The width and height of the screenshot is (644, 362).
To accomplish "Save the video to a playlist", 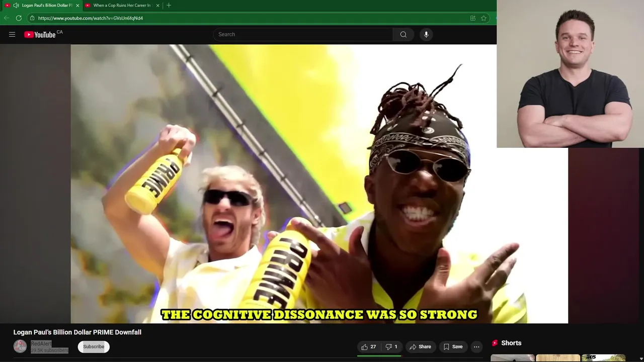I will pos(453,347).
